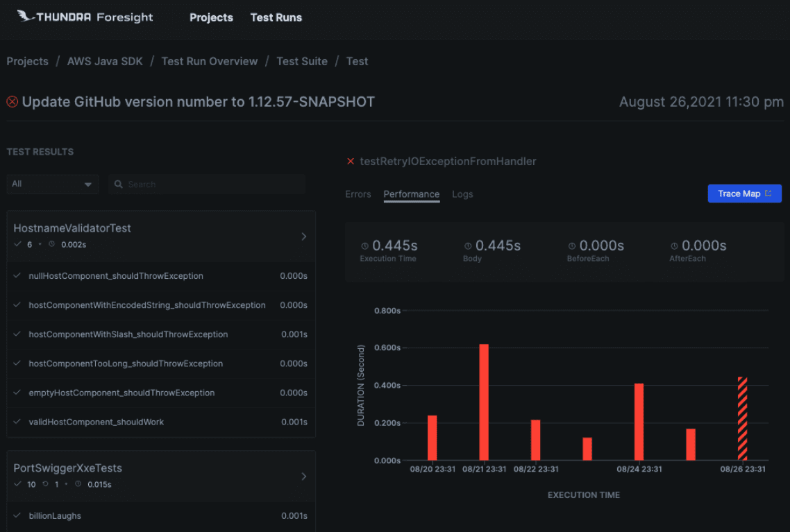Viewport: 790px width, 532px height.
Task: Click the HostnameValidatorTest suite name
Action: 72,228
